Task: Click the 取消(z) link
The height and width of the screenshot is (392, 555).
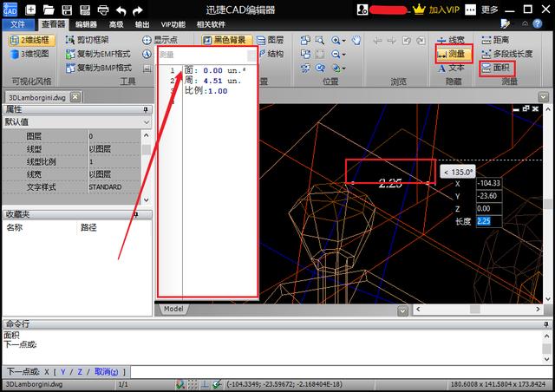Action: pyautogui.click(x=106, y=372)
